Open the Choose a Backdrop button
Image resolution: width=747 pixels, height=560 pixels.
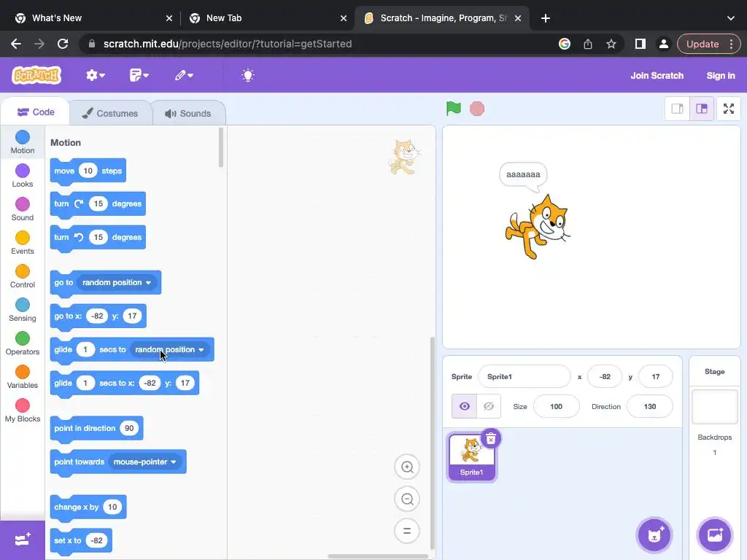tap(715, 534)
